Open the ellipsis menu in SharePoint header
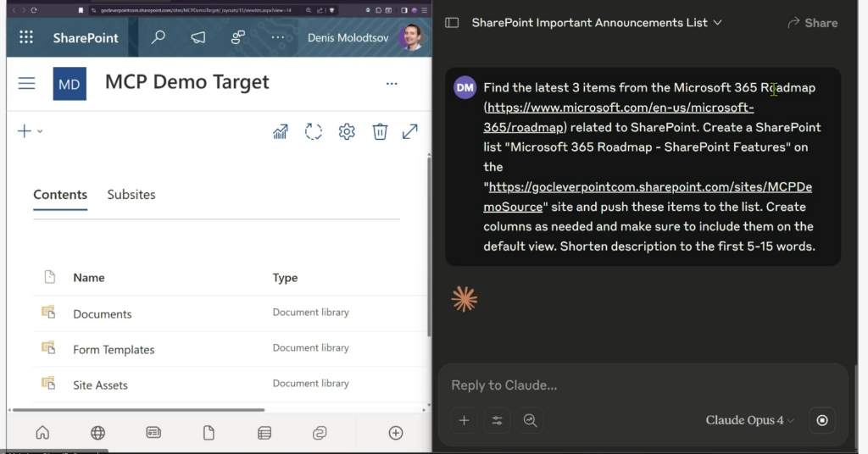The height and width of the screenshot is (454, 868). click(278, 37)
